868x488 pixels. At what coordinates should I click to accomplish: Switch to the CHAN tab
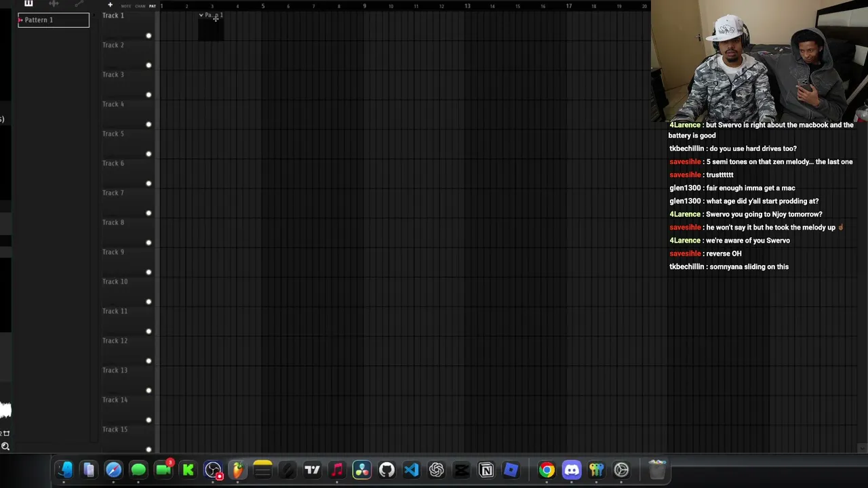tap(140, 6)
